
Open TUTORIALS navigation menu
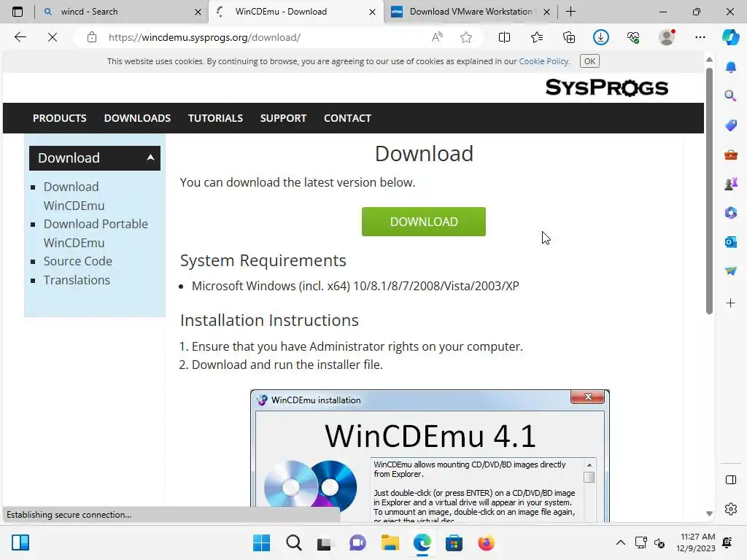[215, 118]
